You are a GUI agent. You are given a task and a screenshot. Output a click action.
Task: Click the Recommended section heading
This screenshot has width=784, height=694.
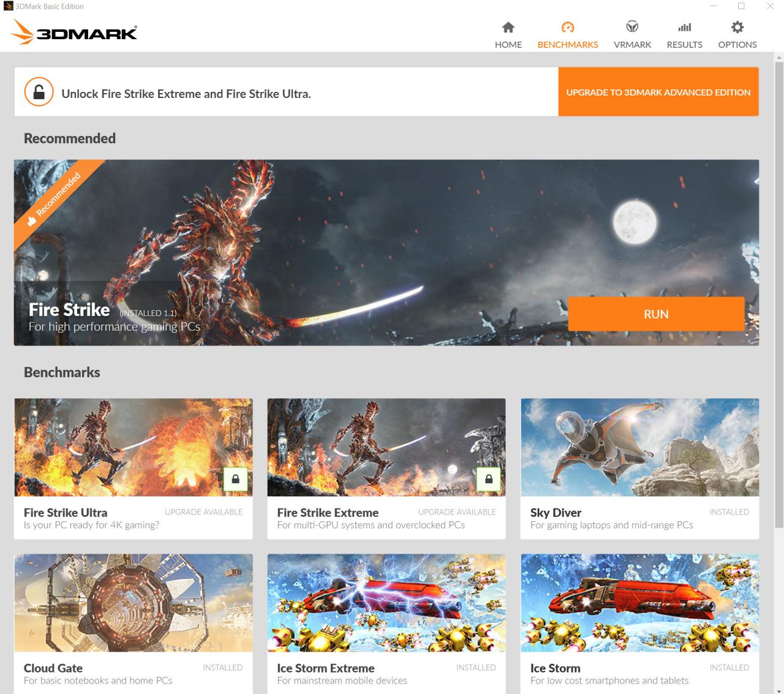[x=70, y=138]
